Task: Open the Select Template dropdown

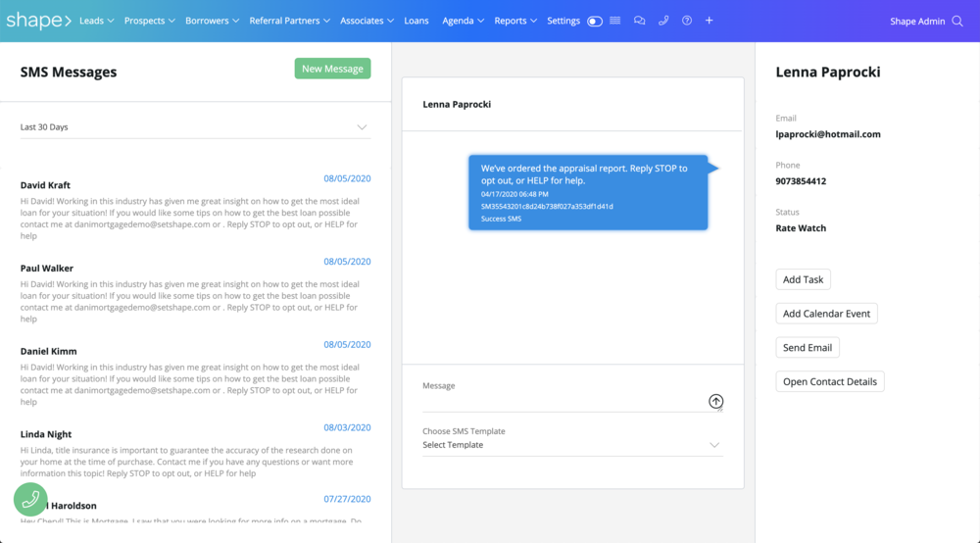Action: 572,445
